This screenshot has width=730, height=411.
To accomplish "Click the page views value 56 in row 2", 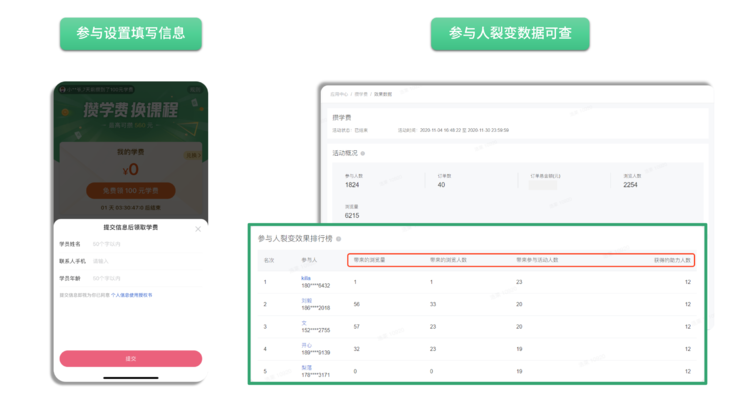I will [x=357, y=304].
